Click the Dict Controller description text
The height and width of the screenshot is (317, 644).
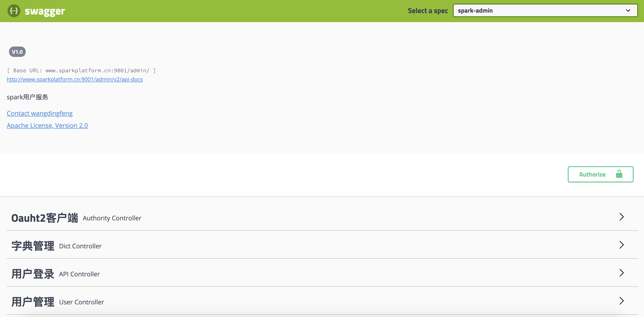[80, 246]
